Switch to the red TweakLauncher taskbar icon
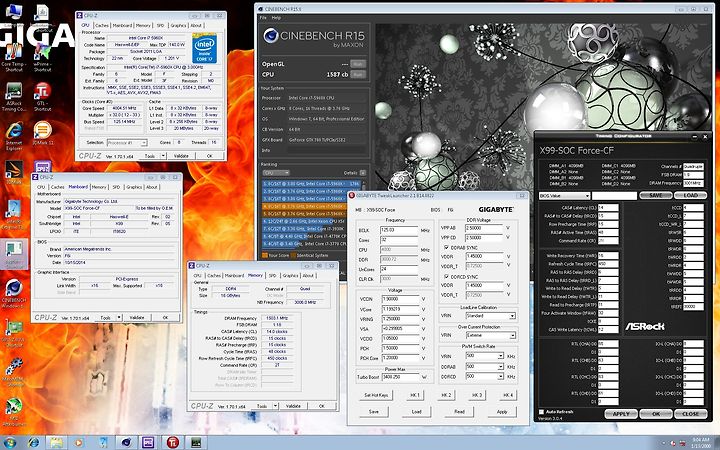This screenshot has width=720, height=450. [172, 443]
